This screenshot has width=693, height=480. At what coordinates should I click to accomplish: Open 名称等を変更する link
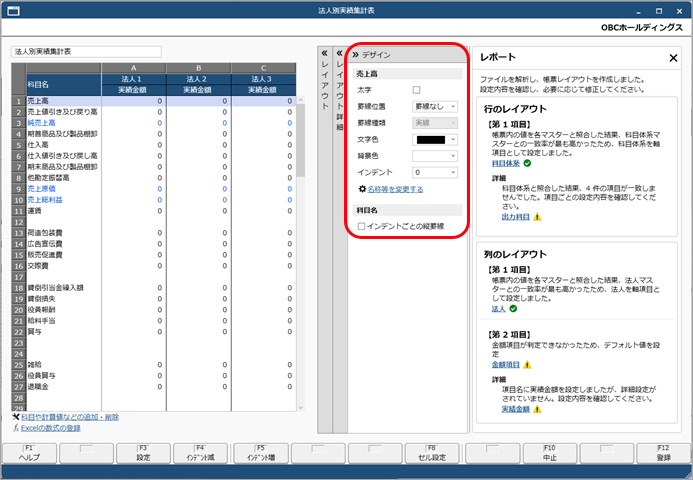coord(395,189)
